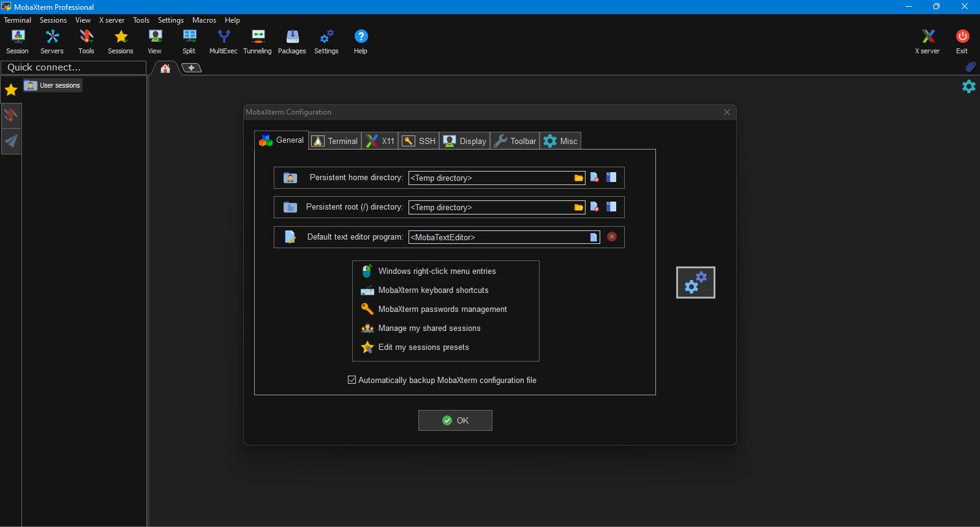Click the Quick connect field
This screenshot has width=980, height=527.
73,67
